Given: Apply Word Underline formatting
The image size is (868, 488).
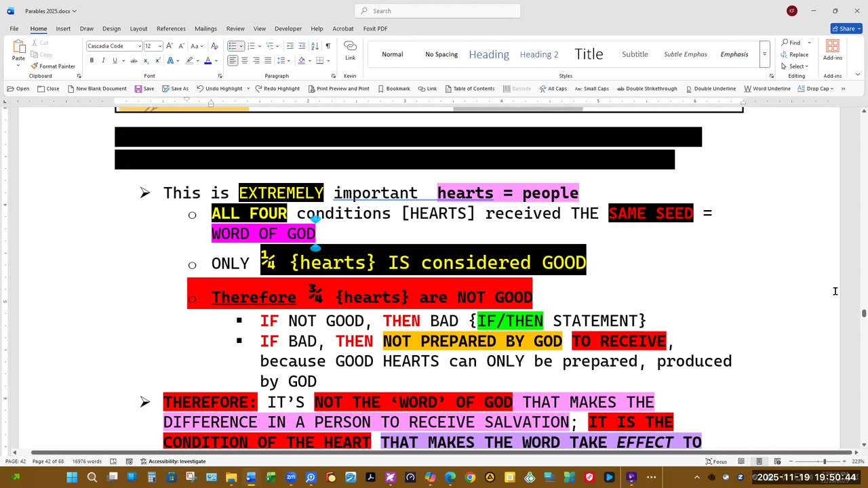Looking at the screenshot, I should [767, 89].
